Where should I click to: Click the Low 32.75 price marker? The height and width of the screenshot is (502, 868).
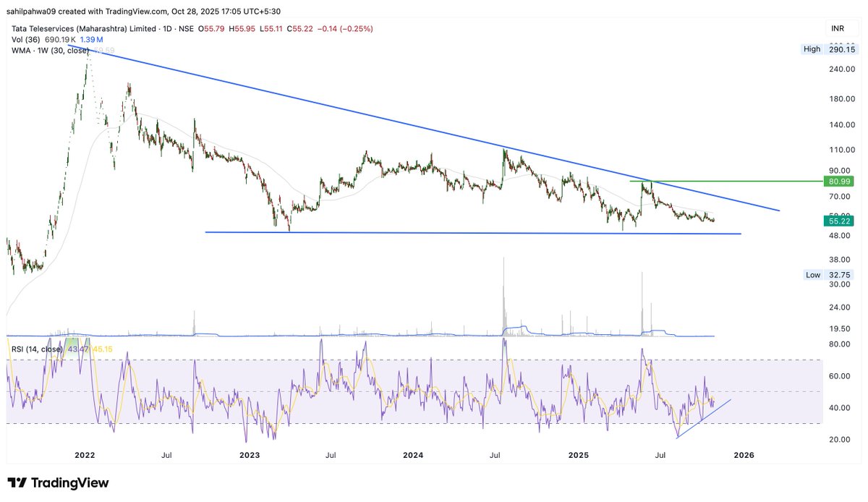tap(829, 275)
